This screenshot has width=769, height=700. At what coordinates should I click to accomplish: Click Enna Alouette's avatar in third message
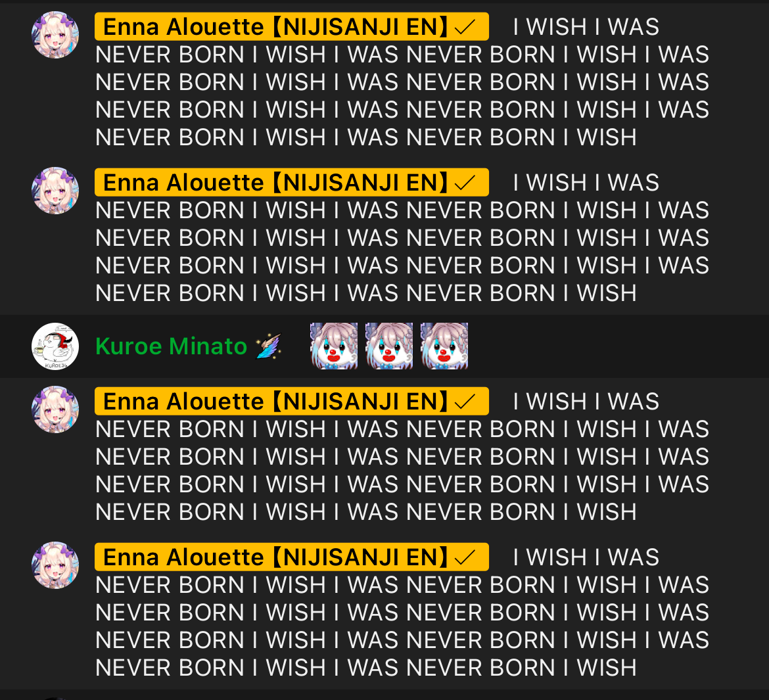click(x=55, y=409)
